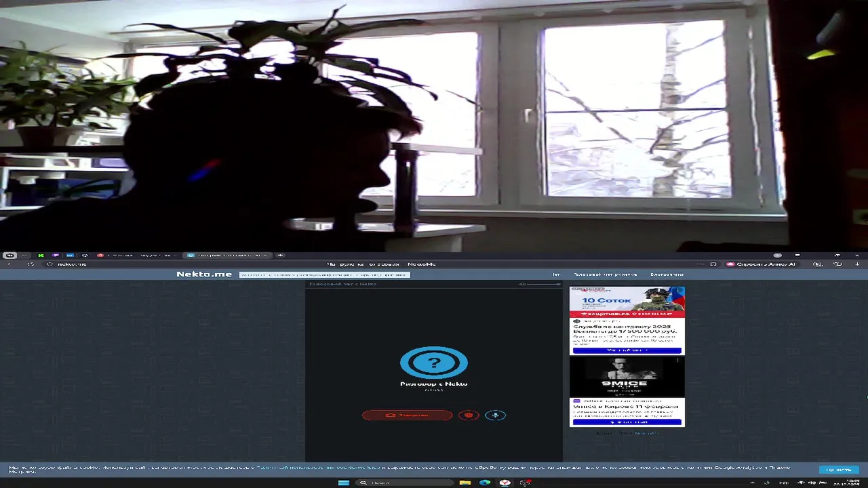Open File Explorer from the taskbar
Image resolution: width=868 pixels, height=488 pixels.
coord(465,483)
